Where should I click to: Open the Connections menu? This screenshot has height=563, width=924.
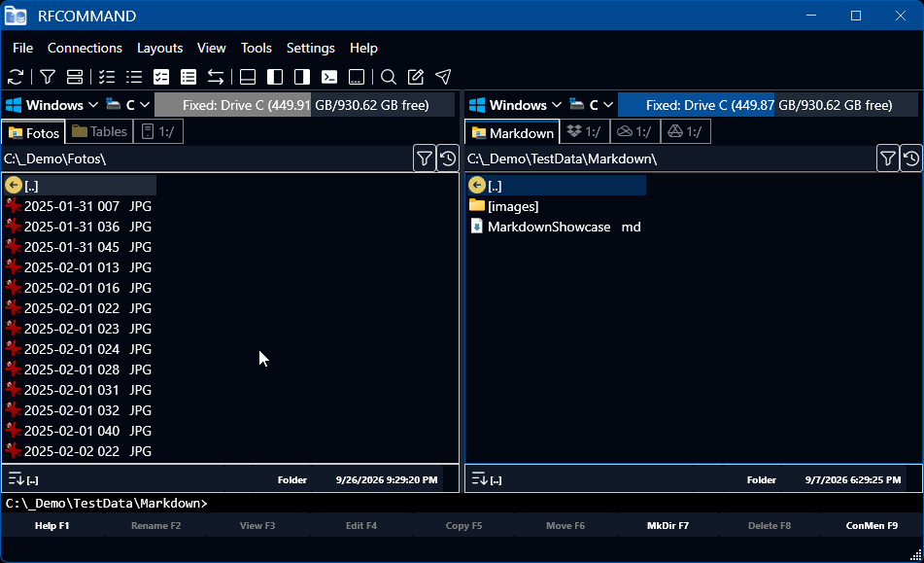click(x=85, y=48)
